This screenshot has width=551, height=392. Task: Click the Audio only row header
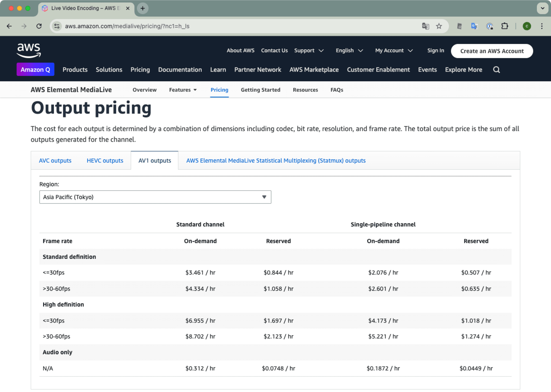pos(57,352)
